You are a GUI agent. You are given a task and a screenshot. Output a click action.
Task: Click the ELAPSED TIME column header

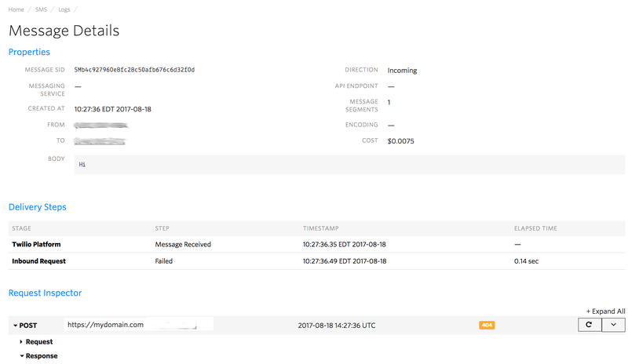pos(535,228)
